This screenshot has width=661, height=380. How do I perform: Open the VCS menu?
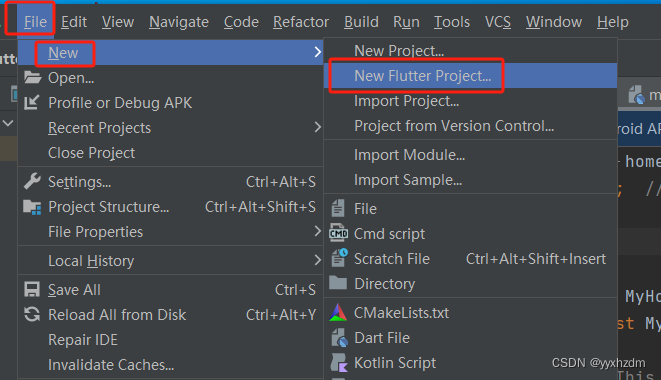click(498, 22)
